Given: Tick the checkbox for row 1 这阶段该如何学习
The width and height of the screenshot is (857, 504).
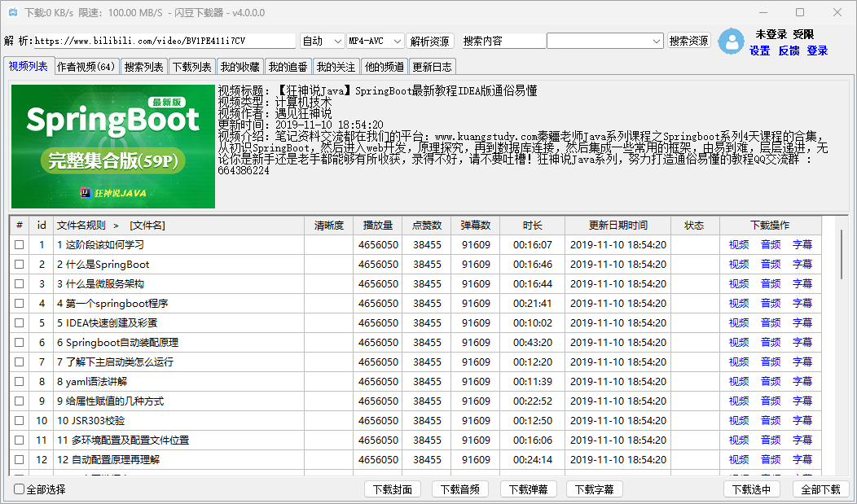Looking at the screenshot, I should click(19, 244).
